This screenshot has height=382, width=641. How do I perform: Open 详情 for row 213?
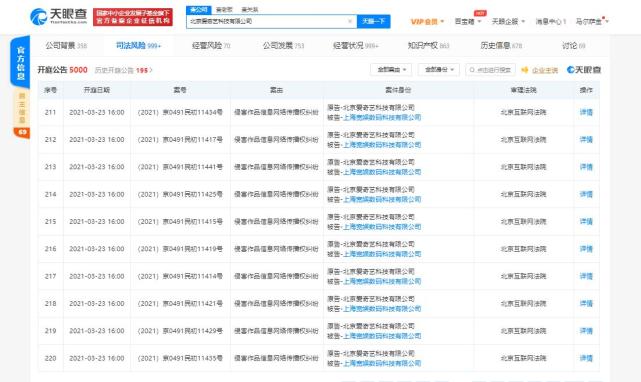click(x=586, y=167)
